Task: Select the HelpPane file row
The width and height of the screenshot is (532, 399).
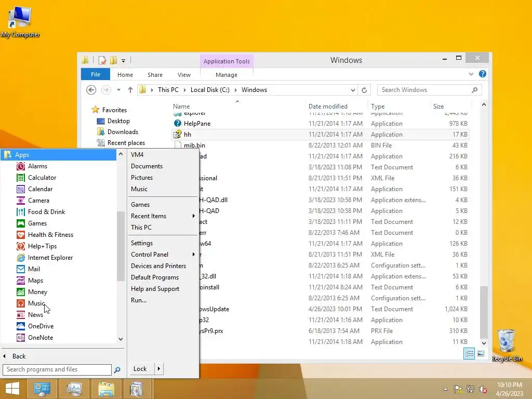Action: click(x=321, y=124)
